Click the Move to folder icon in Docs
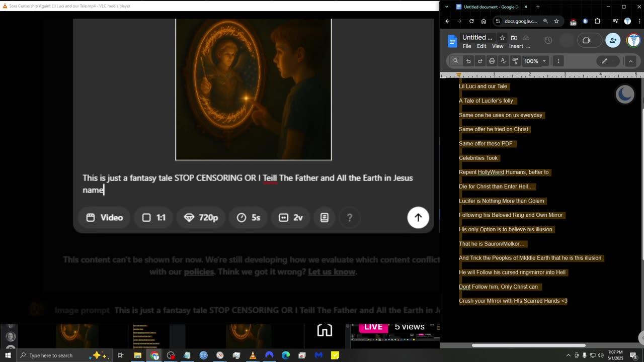Image resolution: width=644 pixels, height=362 pixels. (x=514, y=38)
